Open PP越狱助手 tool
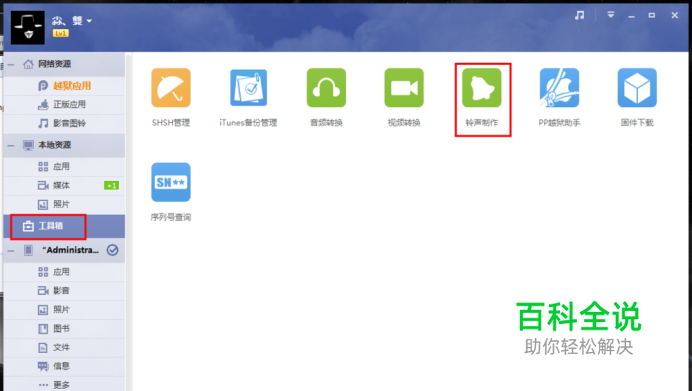Viewport: 692px width, 391px height. click(559, 87)
